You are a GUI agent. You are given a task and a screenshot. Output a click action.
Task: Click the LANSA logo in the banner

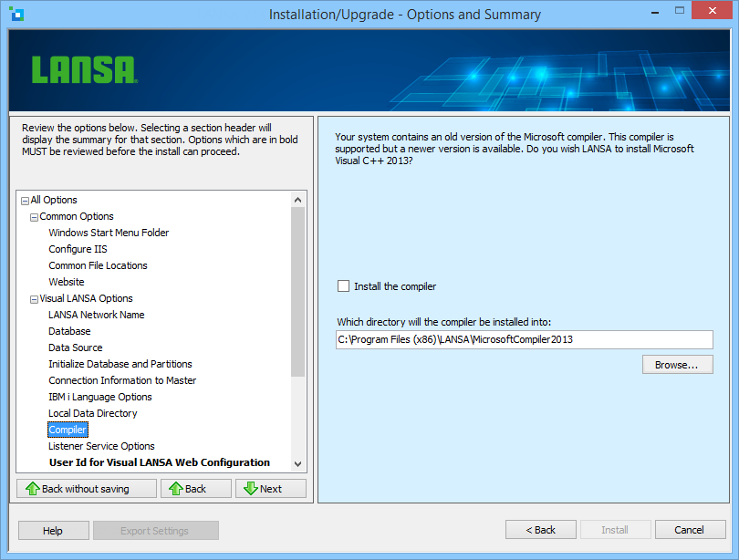(x=84, y=69)
